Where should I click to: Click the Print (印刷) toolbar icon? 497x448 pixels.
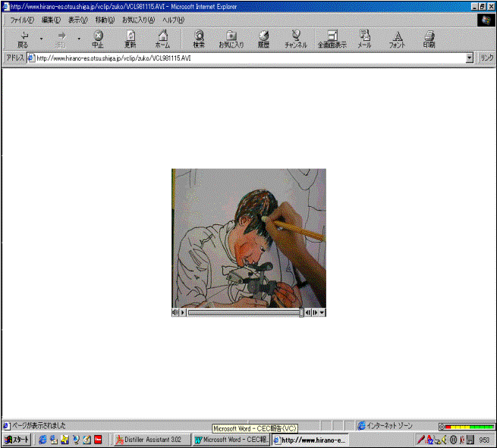[x=429, y=39]
